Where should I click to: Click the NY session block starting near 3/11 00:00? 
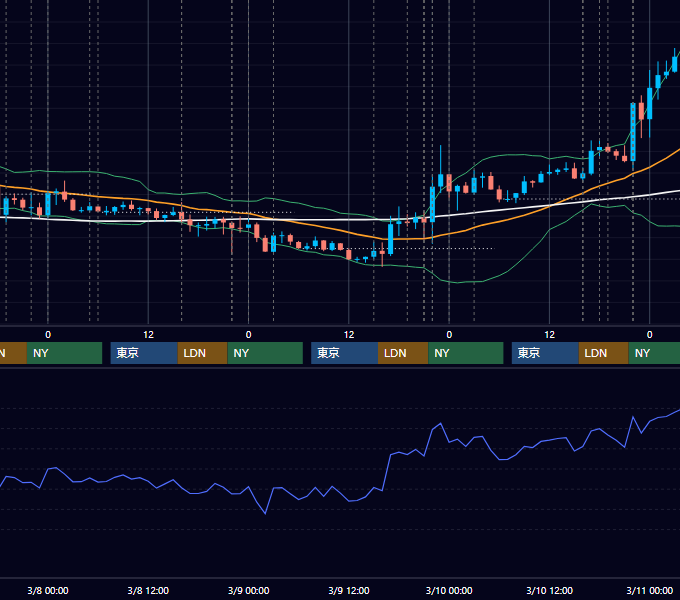point(654,353)
